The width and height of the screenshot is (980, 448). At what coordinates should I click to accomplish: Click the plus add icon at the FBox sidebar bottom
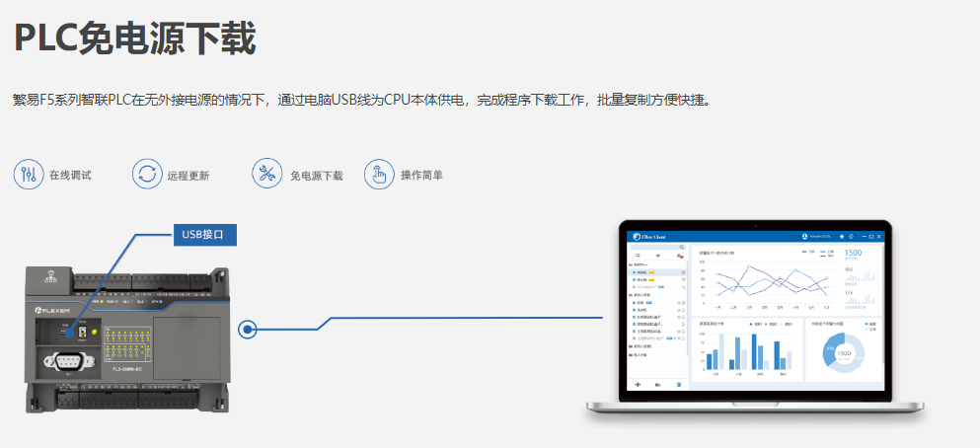pos(638,383)
